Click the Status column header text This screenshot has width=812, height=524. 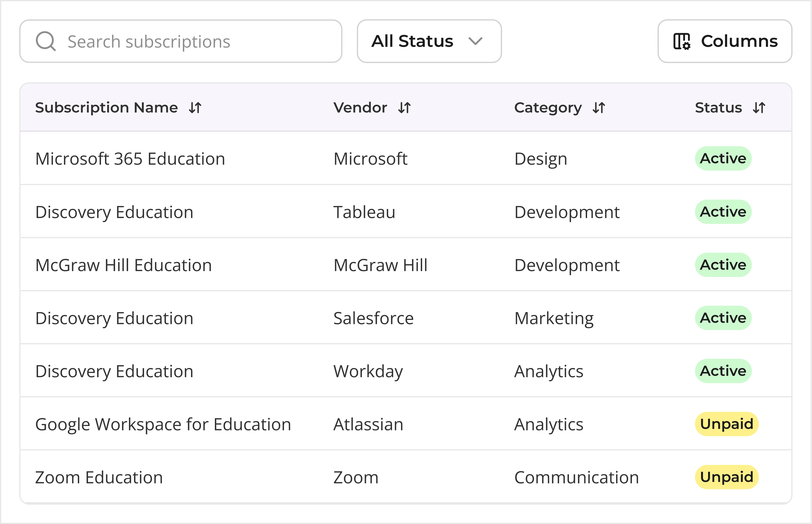[x=718, y=107]
